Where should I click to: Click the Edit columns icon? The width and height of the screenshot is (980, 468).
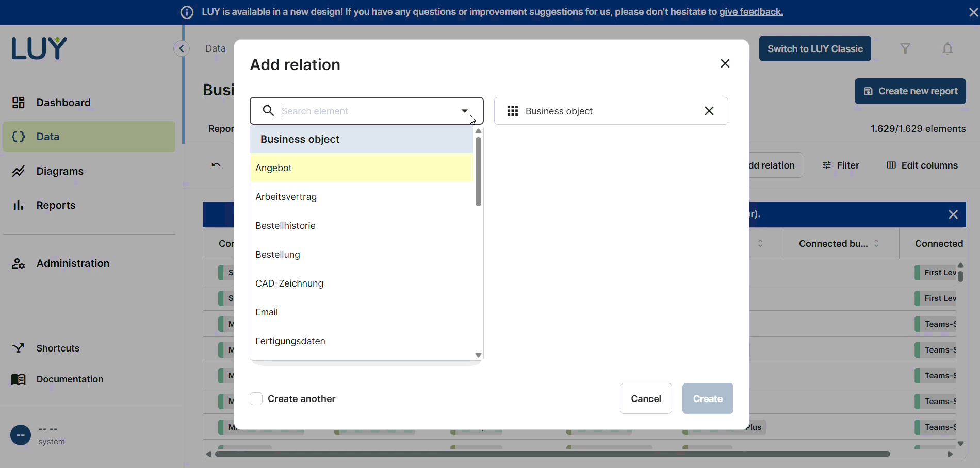tap(891, 165)
